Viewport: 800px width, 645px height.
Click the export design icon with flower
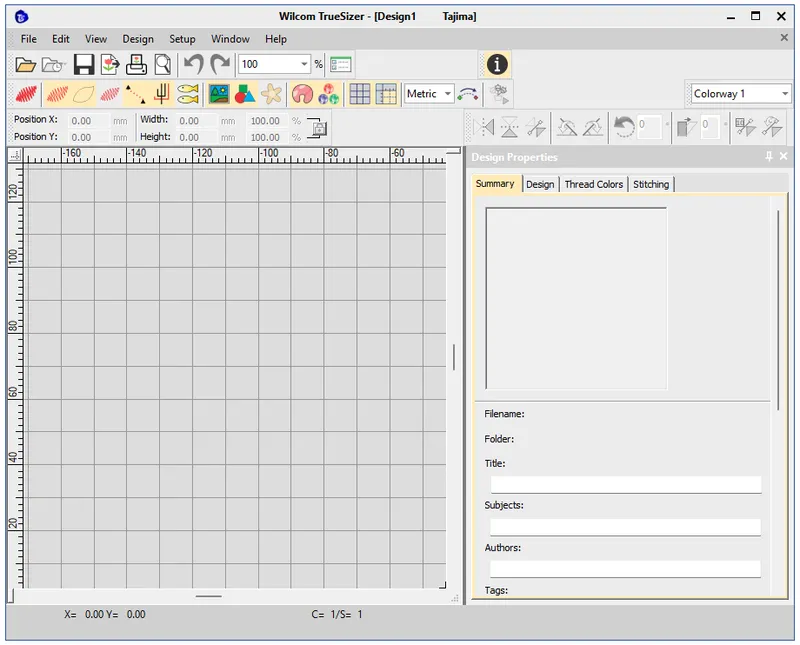pos(110,64)
